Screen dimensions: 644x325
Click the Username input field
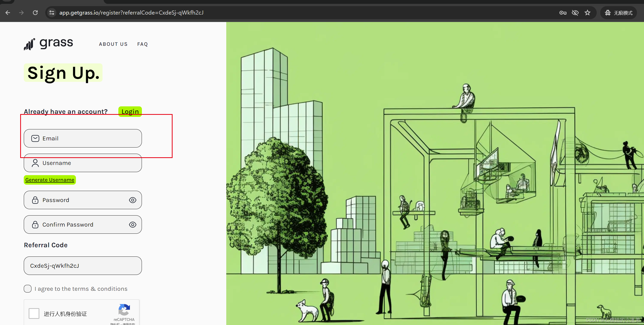pos(83,163)
